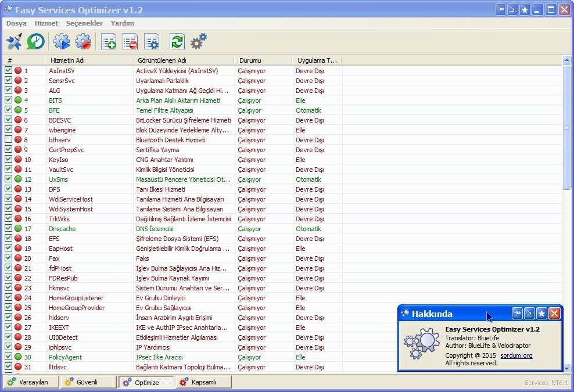Sort by Durumu column header
This screenshot has width=574, height=392.
click(263, 60)
